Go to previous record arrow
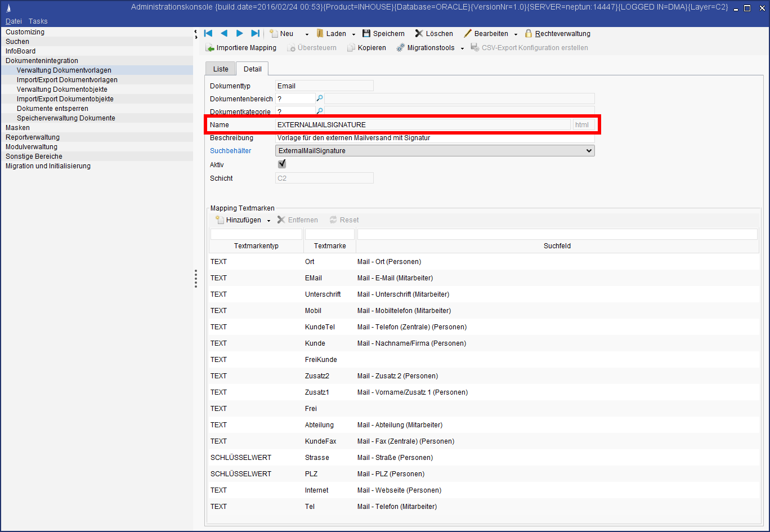 pyautogui.click(x=224, y=33)
